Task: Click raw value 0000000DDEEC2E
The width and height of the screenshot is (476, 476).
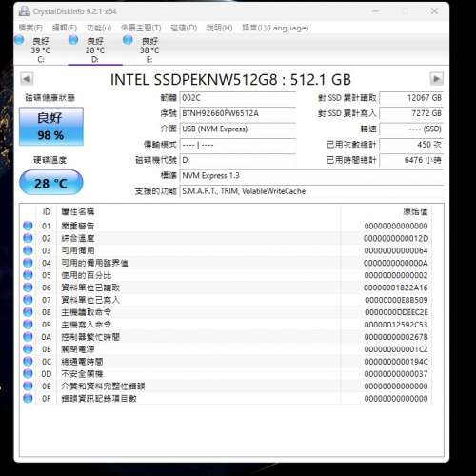Action: [x=396, y=312]
